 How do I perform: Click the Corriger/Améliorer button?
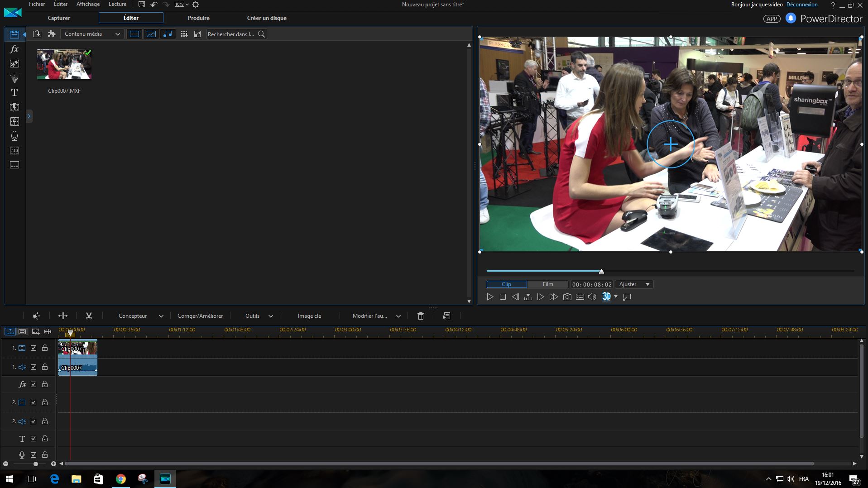point(200,316)
